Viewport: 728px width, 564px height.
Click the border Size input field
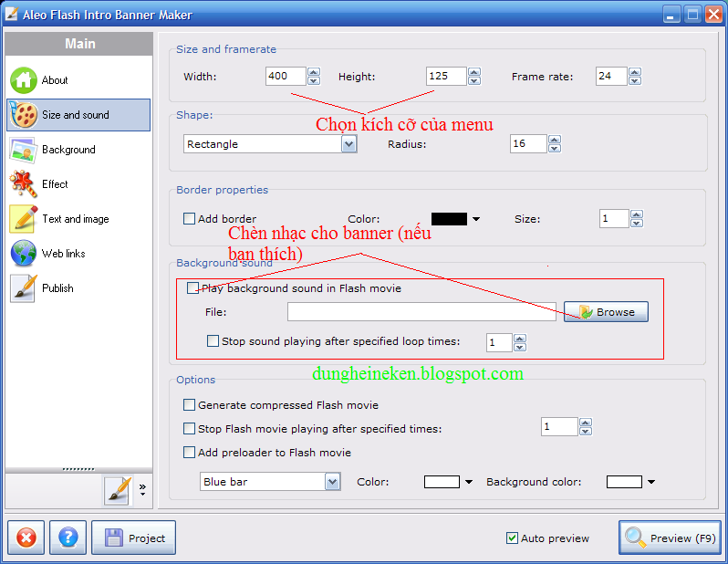614,218
